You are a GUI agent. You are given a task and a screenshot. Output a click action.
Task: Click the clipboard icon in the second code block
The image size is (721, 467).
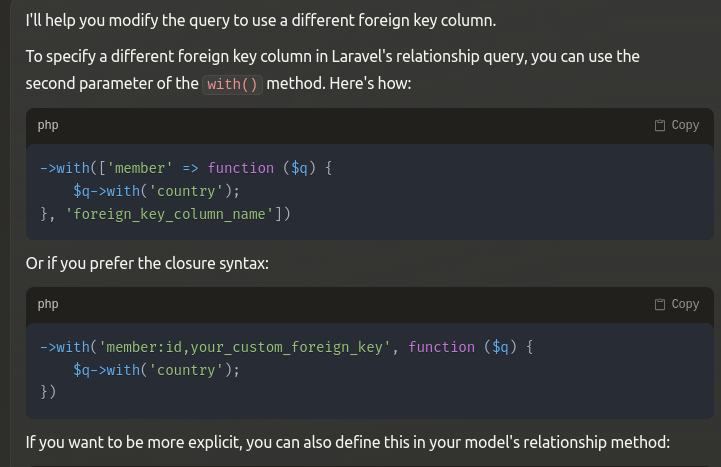click(660, 304)
